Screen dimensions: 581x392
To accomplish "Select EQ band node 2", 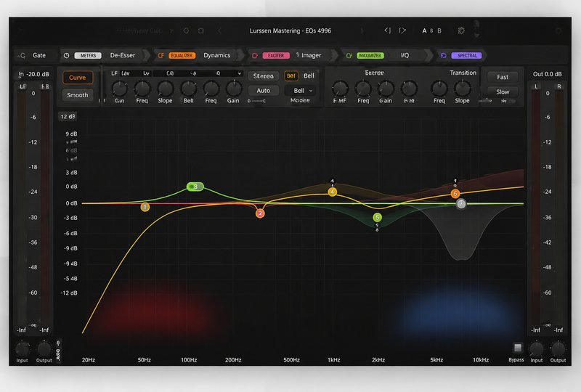I will 260,213.
